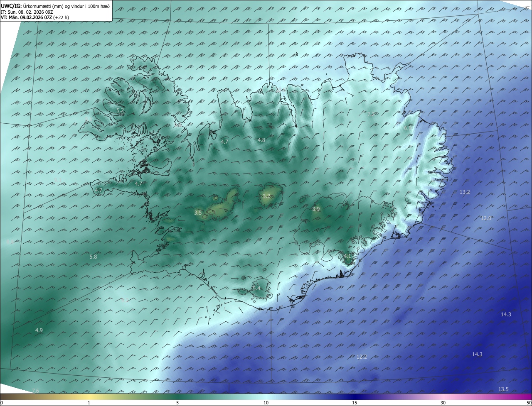532x406 pixels.
Task: Click the 4.9 value in the southwest ocean
Action: (x=39, y=330)
